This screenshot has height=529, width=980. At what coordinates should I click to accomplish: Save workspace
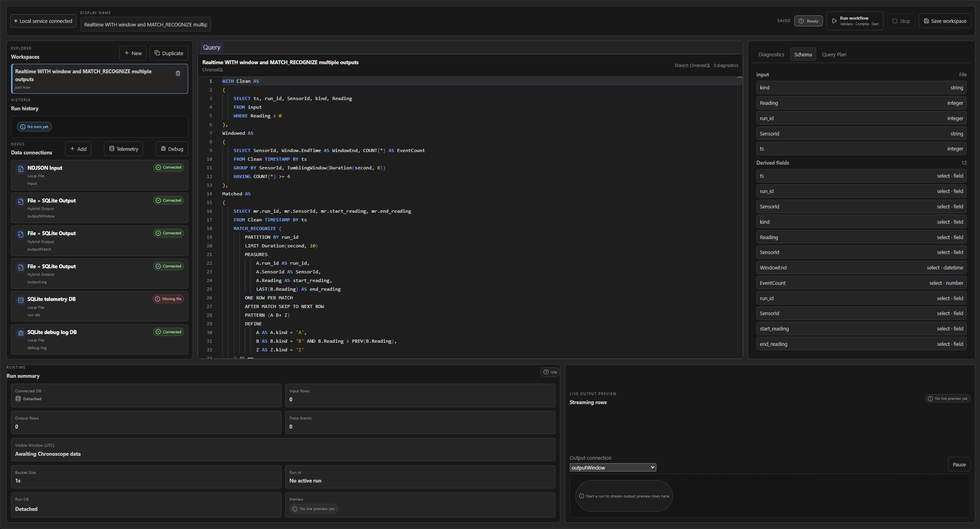tap(945, 21)
